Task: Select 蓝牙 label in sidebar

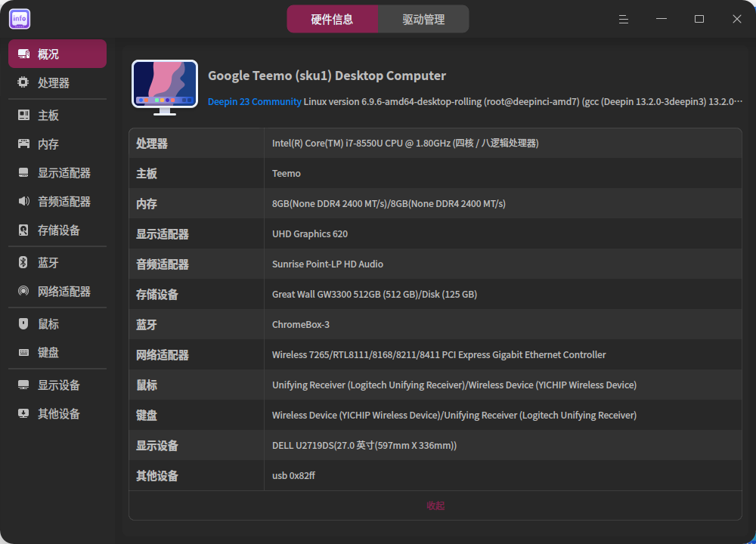Action: (48, 263)
